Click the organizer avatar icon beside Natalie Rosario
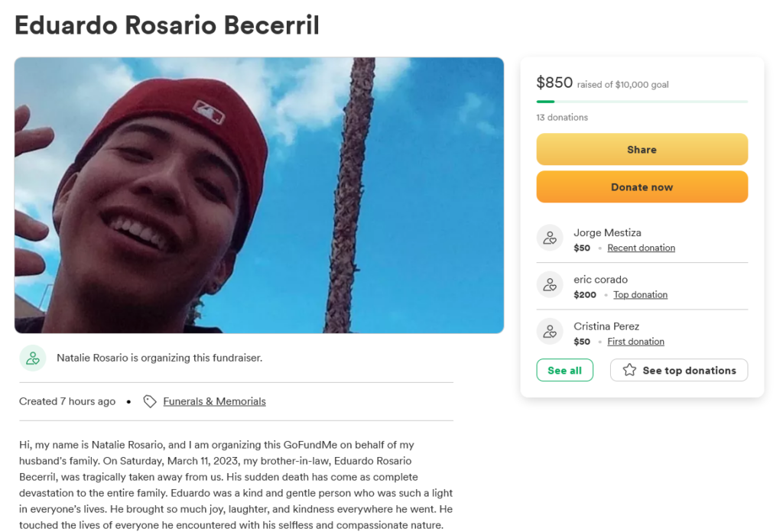 click(33, 358)
